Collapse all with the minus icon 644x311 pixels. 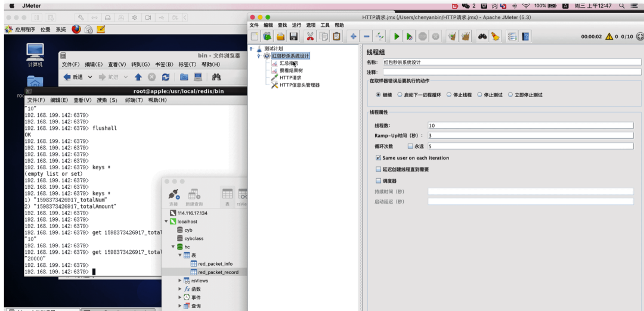coord(366,36)
